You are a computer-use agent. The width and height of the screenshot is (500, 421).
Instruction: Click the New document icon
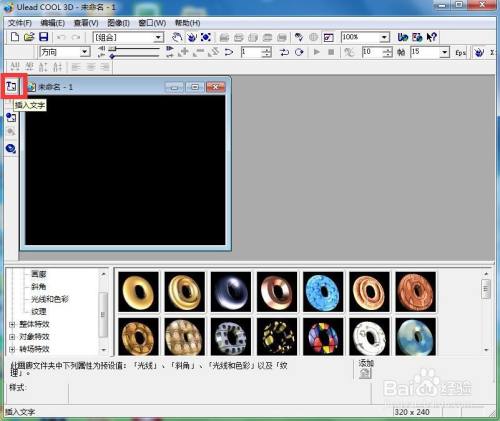(15, 37)
